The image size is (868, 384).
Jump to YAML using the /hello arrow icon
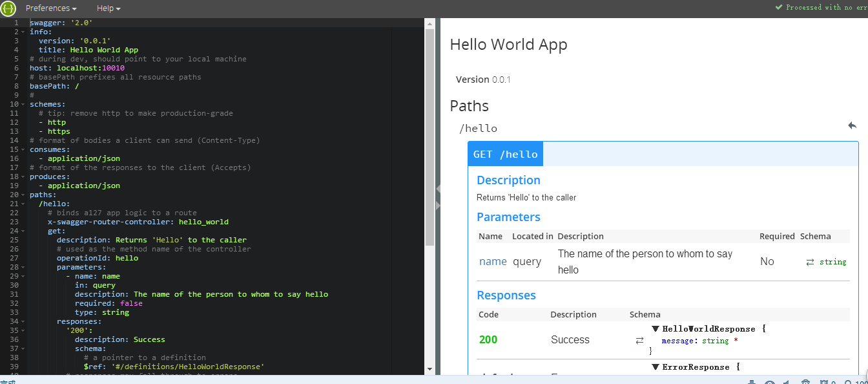pyautogui.click(x=852, y=125)
